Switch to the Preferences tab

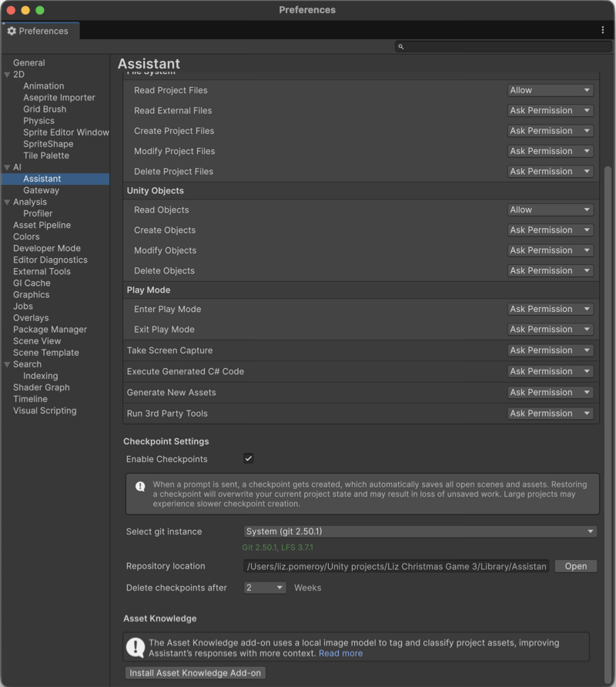click(42, 31)
